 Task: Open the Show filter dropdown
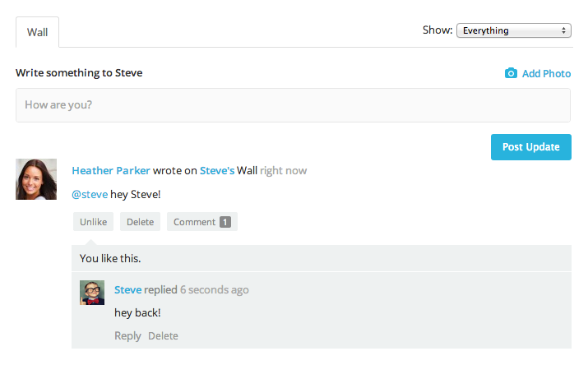click(x=513, y=30)
